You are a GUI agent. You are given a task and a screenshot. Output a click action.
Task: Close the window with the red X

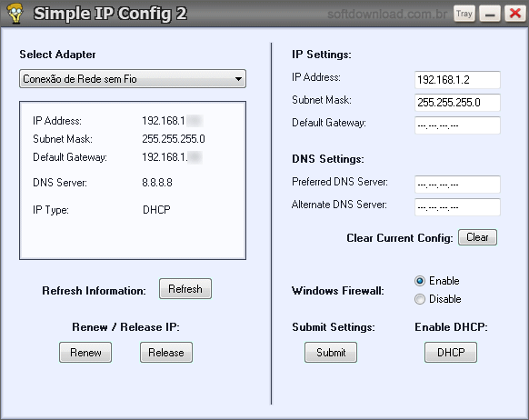pos(514,14)
